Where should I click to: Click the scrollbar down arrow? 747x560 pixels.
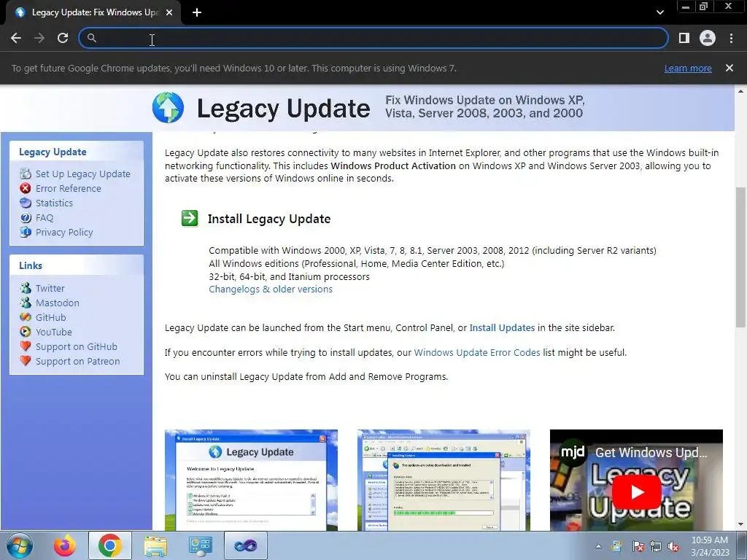[x=740, y=524]
